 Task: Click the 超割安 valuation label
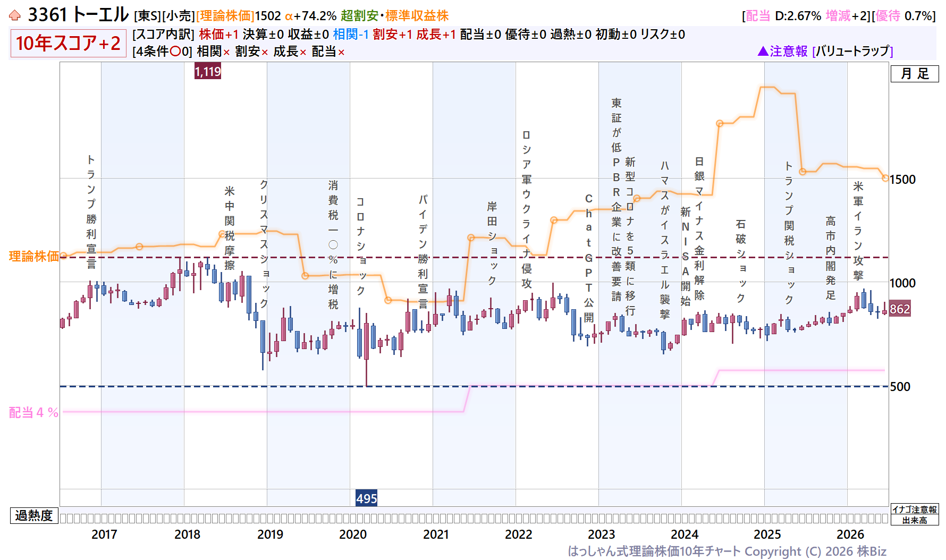360,16
